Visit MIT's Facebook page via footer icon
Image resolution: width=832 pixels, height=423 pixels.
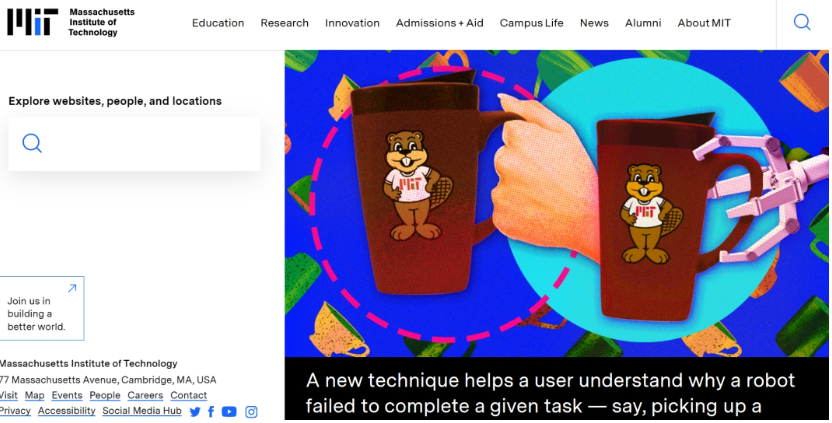pyautogui.click(x=211, y=412)
